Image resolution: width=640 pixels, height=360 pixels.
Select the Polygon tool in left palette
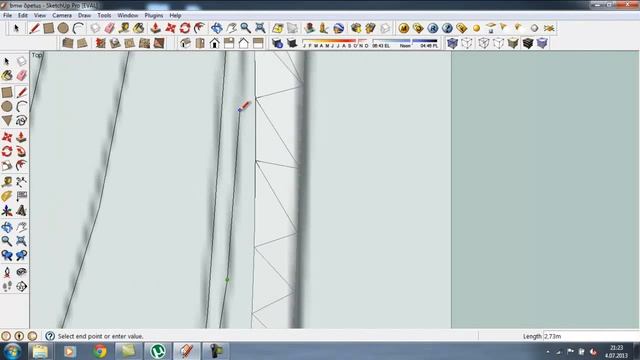(x=7, y=120)
